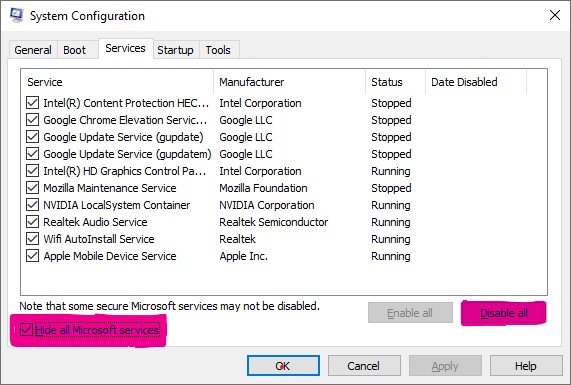Uncheck Wifi AutoInstall Service checkbox

(32, 239)
